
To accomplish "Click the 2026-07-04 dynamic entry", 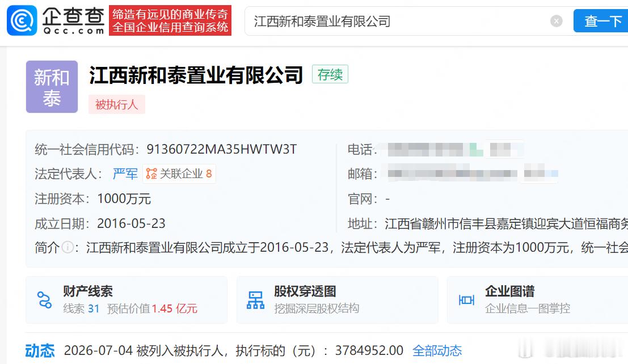I will [234, 351].
